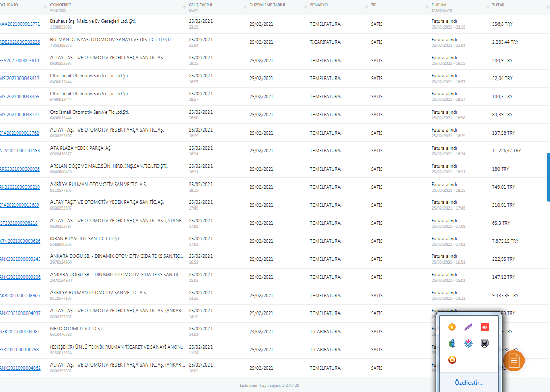Sort the list by the DURUM column header
This screenshot has width=550, height=392.
point(439,5)
